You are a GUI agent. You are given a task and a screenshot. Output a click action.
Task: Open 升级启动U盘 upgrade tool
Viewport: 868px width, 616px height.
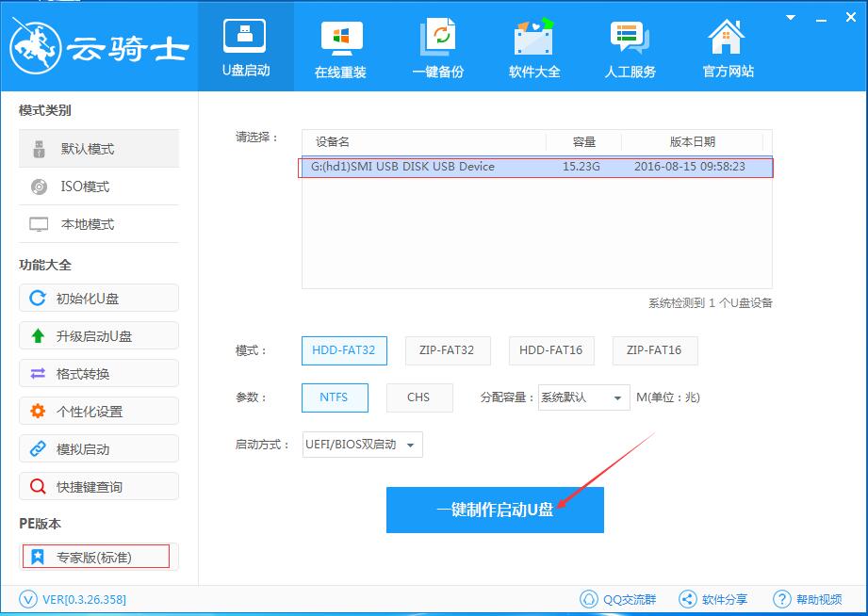pyautogui.click(x=98, y=335)
